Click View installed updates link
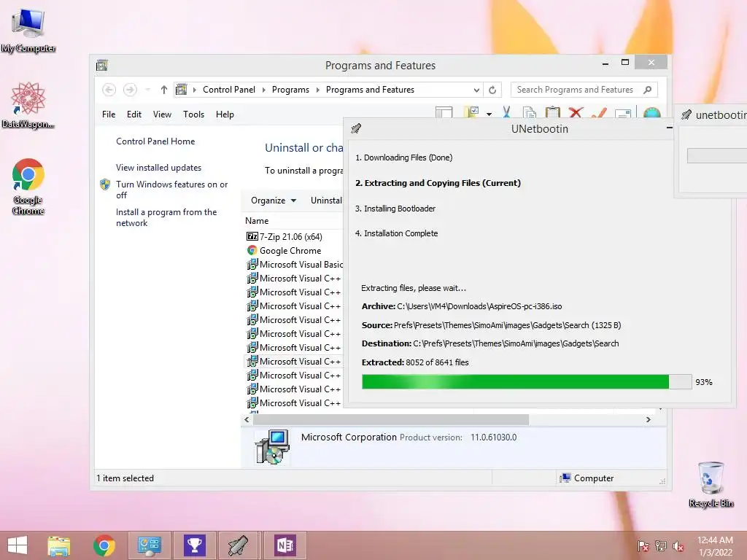 [158, 168]
